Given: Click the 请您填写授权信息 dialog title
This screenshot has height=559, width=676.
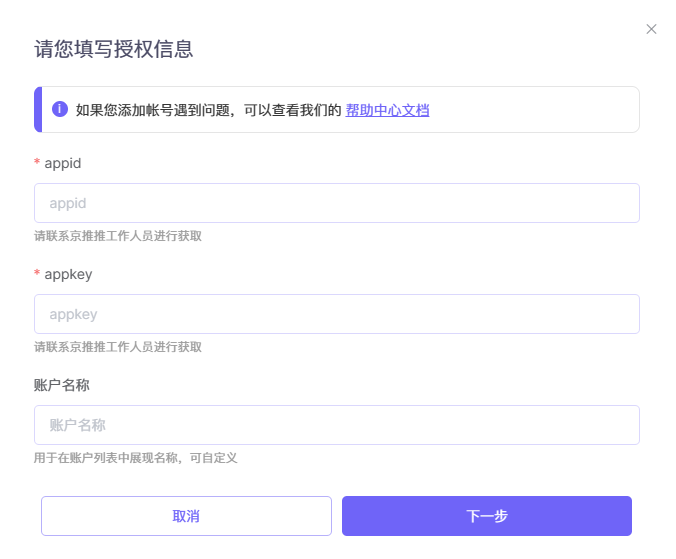Looking at the screenshot, I should tap(114, 48).
